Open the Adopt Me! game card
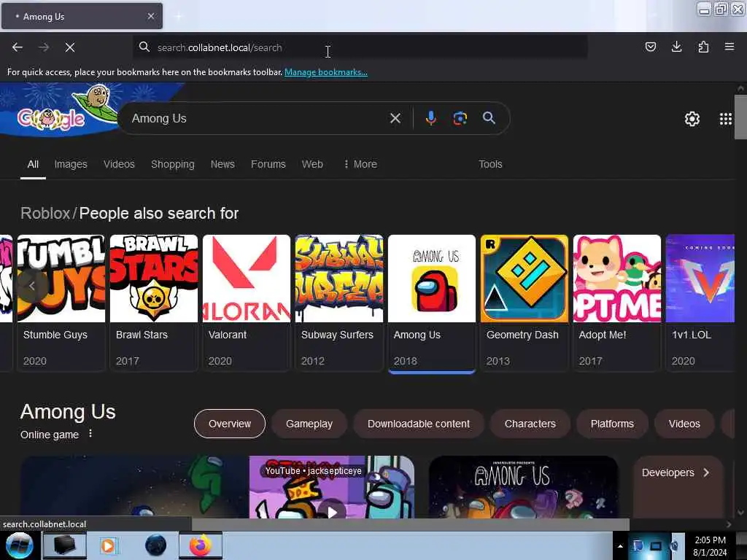This screenshot has height=560, width=747. (617, 303)
